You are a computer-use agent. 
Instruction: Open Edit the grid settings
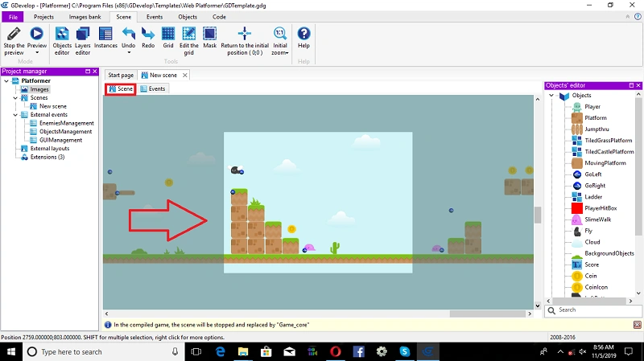point(189,41)
